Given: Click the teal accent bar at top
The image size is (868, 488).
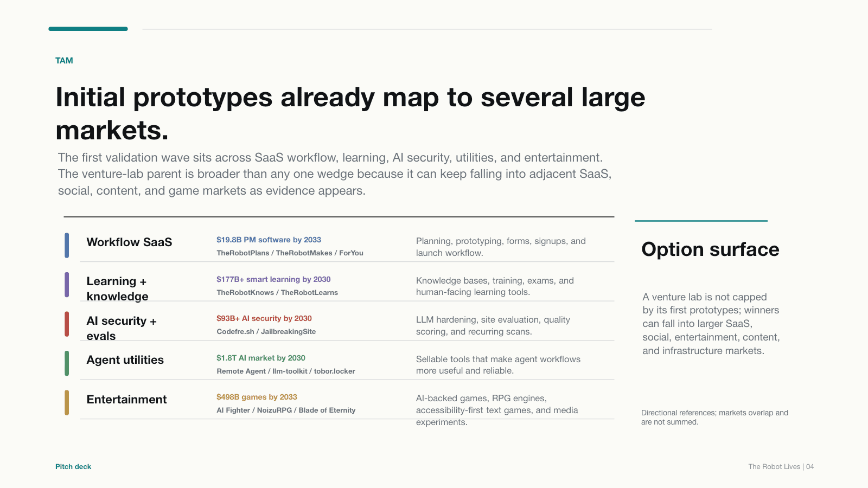Looking at the screenshot, I should (88, 29).
